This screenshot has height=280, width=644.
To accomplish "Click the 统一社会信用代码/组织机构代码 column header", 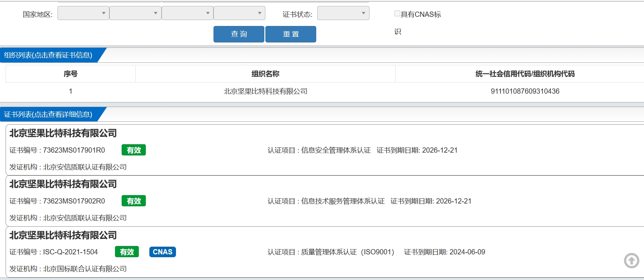I will 525,74.
